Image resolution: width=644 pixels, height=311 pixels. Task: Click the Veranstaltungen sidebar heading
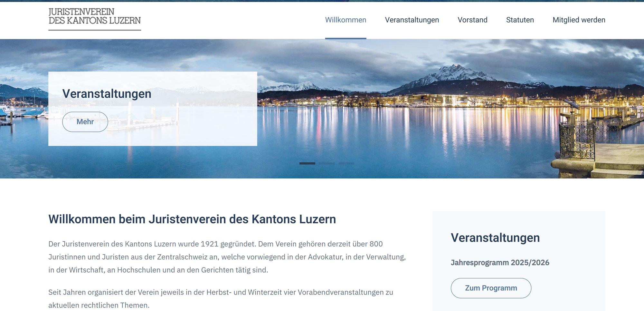click(x=496, y=238)
